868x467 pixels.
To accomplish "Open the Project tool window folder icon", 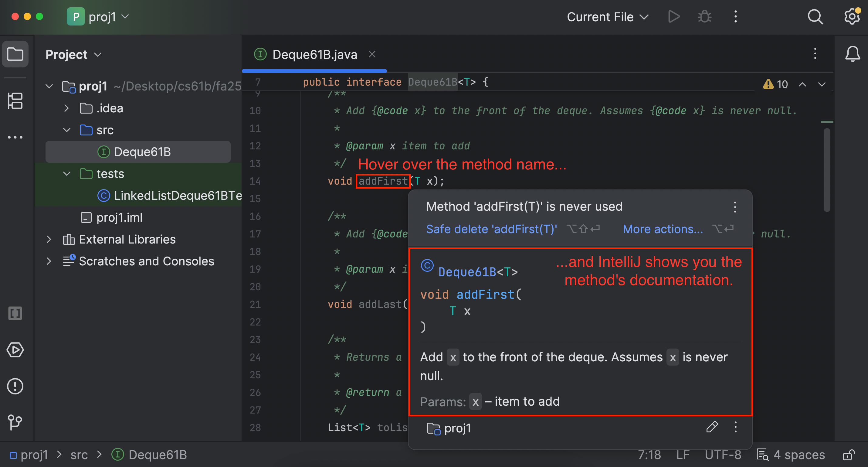I will coord(15,54).
